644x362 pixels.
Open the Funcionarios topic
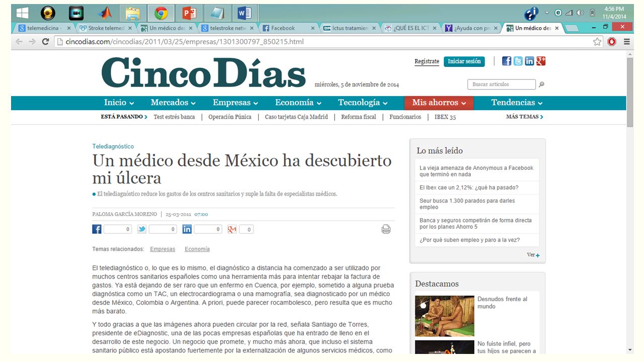pyautogui.click(x=405, y=117)
